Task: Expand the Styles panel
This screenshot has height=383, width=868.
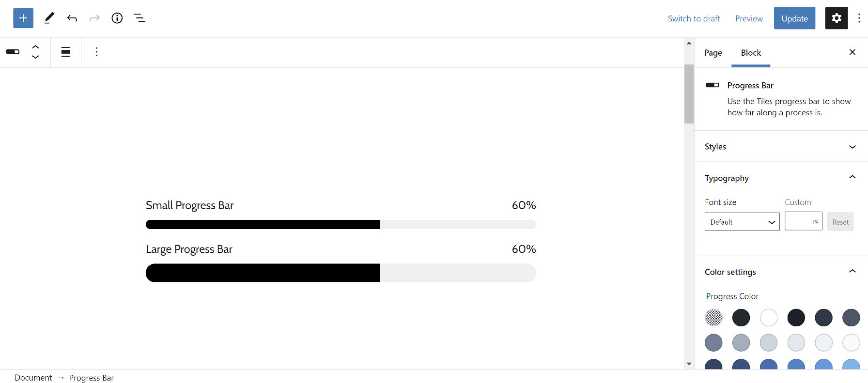Action: point(781,147)
